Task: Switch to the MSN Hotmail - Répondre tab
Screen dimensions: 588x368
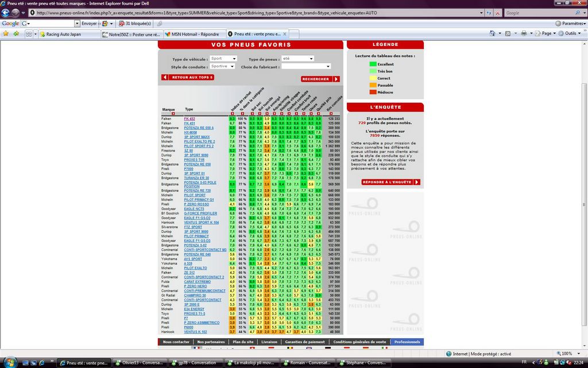Action: 194,34
